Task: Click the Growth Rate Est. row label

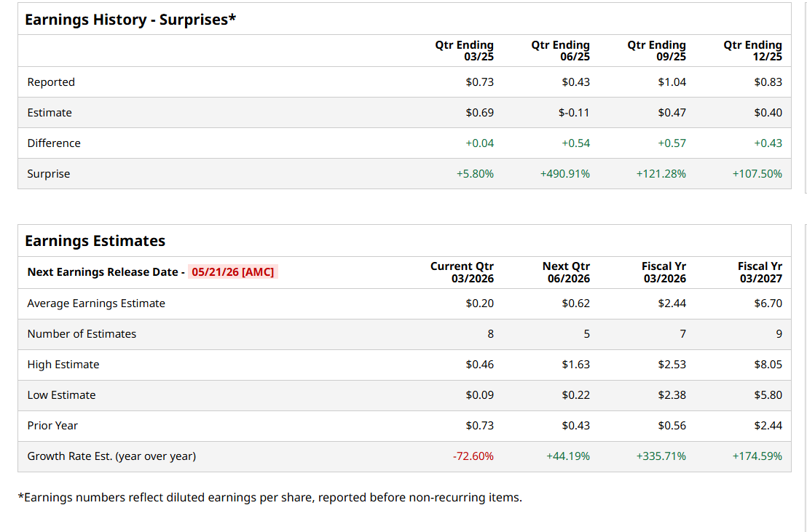Action: point(111,456)
